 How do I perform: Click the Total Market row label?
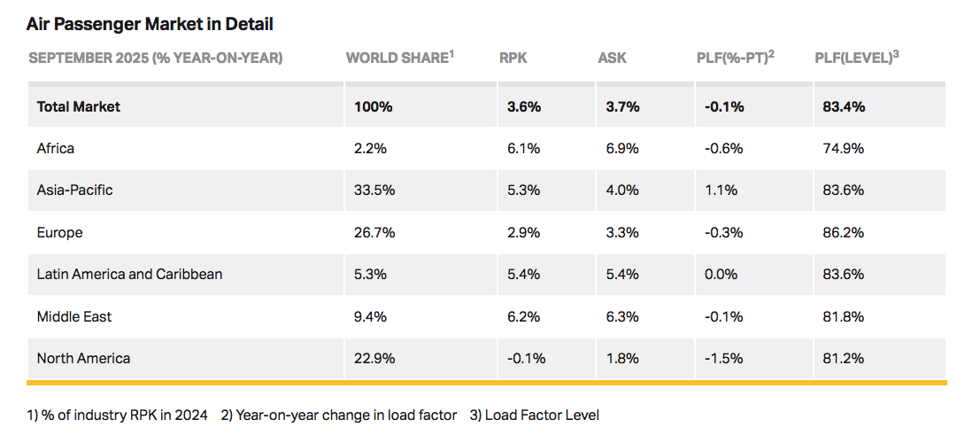[79, 106]
